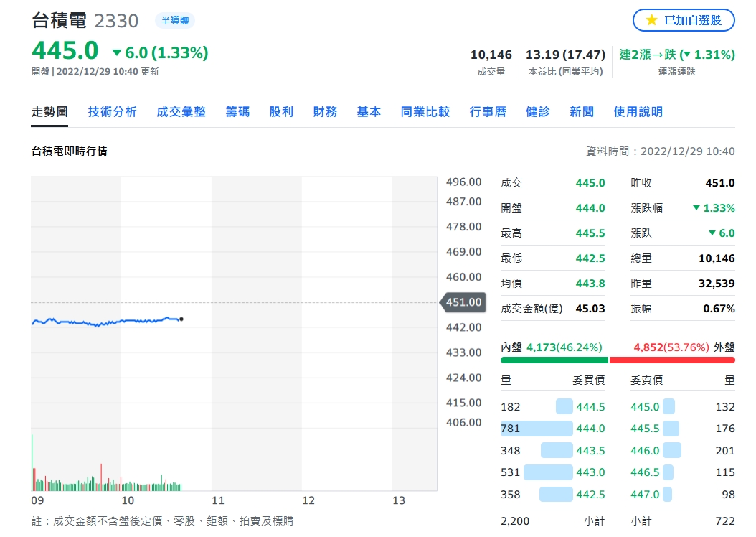Screen dimensions: 756x537
Task: Click the bid volume bar for 444.0
Action: [537, 429]
